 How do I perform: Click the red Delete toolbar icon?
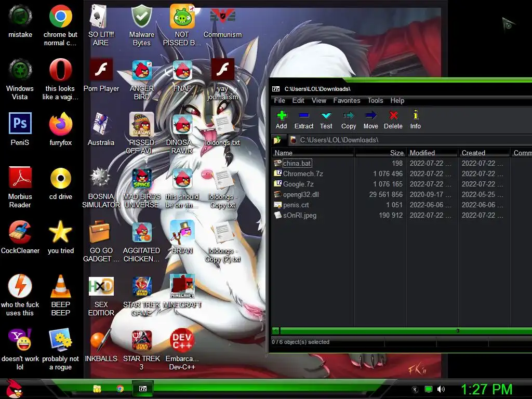(x=393, y=120)
